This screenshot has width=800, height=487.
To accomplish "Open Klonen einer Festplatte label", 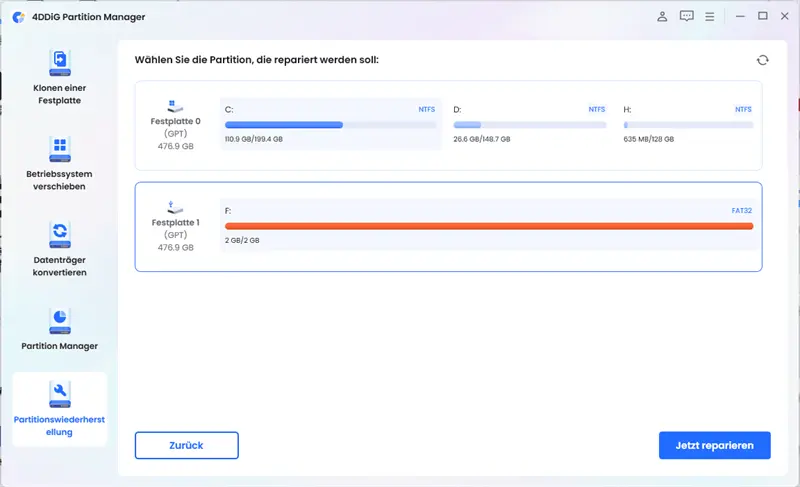I will point(60,94).
